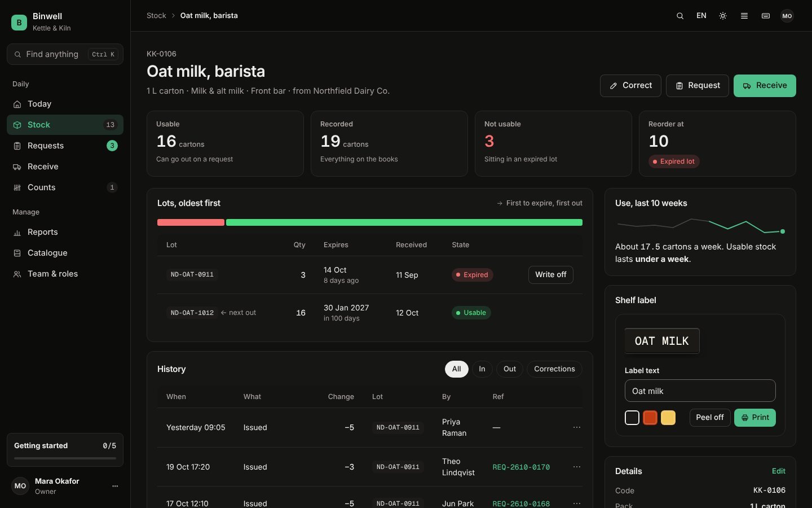Select the dark label color swatch
The width and height of the screenshot is (812, 508).
632,418
